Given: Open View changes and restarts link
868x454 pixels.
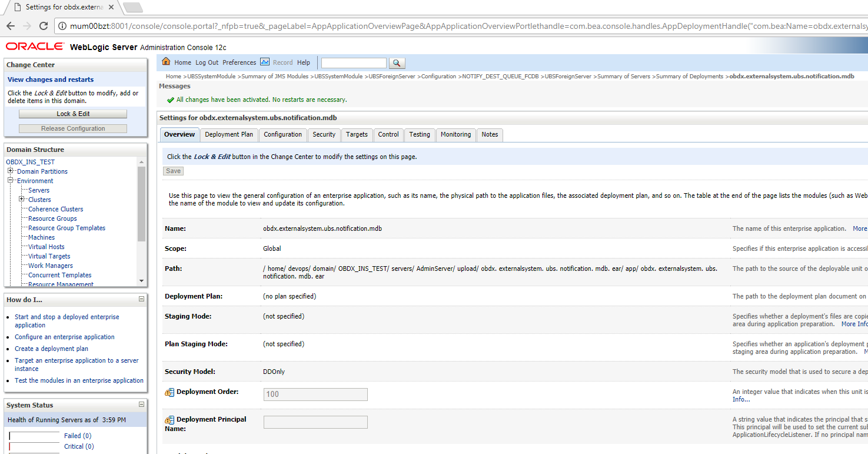Looking at the screenshot, I should click(x=51, y=79).
